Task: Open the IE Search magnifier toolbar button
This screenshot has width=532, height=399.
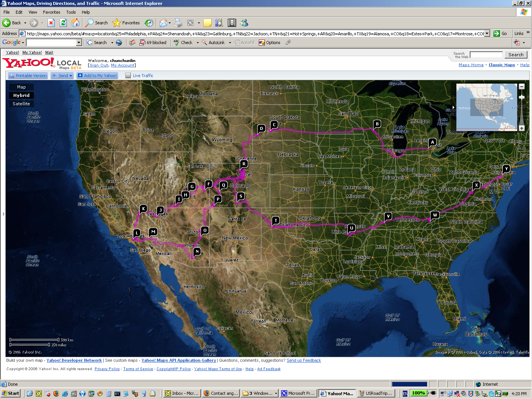Action: click(97, 23)
